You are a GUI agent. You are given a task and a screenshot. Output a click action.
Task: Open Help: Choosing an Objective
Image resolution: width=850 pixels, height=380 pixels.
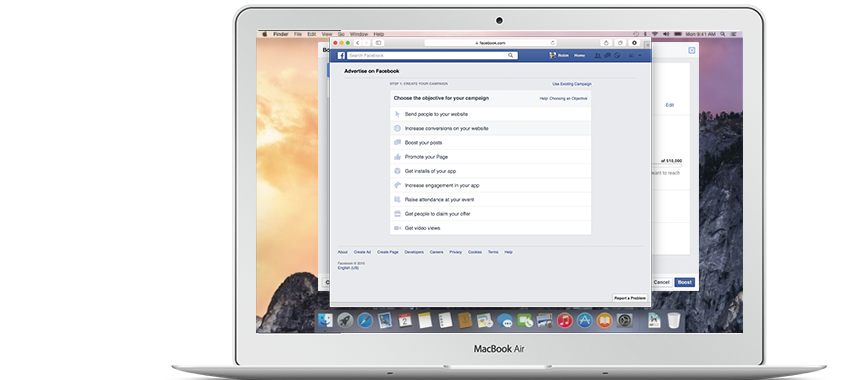[x=563, y=99]
